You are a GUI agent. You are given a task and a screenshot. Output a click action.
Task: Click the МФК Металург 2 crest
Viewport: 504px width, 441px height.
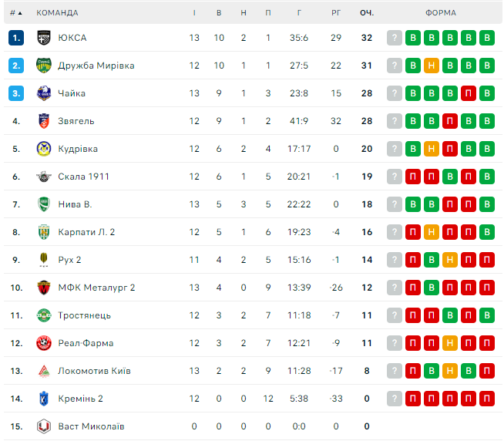tap(43, 288)
